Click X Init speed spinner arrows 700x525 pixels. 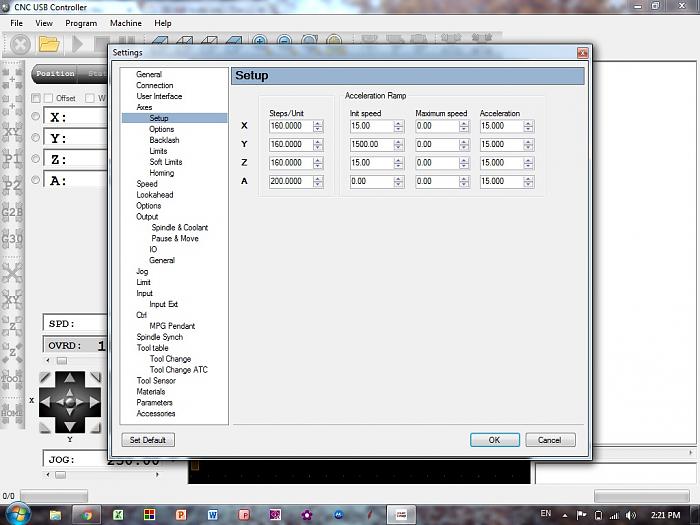399,126
